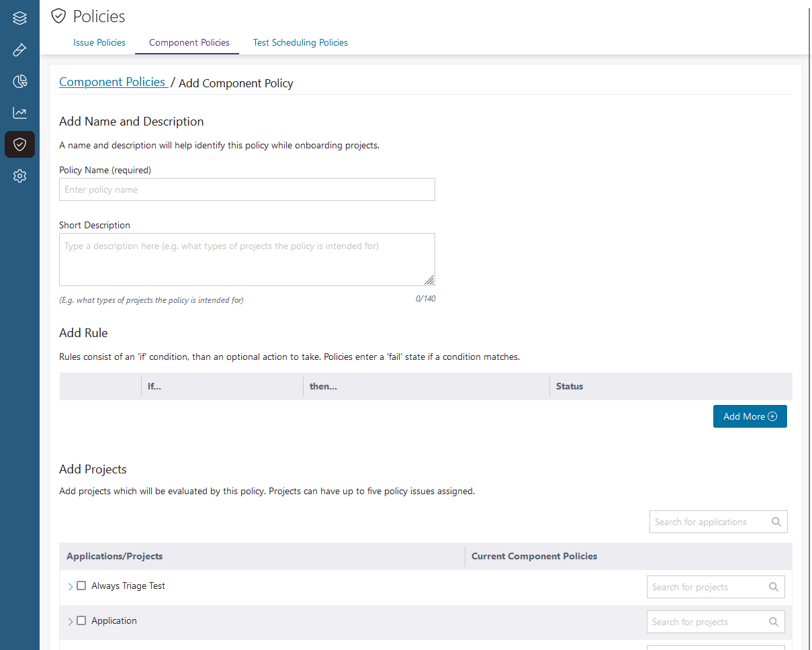Click the magnifier in Search for applications

[776, 522]
